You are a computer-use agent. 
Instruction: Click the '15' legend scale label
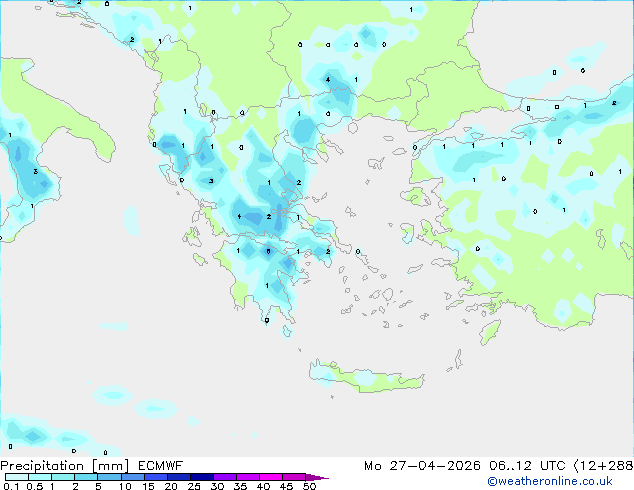click(148, 486)
